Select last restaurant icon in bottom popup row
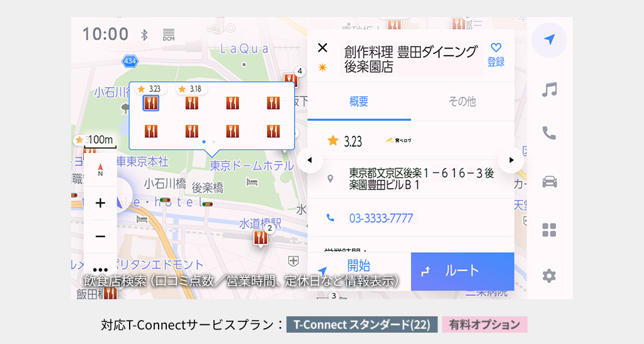The width and height of the screenshot is (644, 344). click(273, 131)
